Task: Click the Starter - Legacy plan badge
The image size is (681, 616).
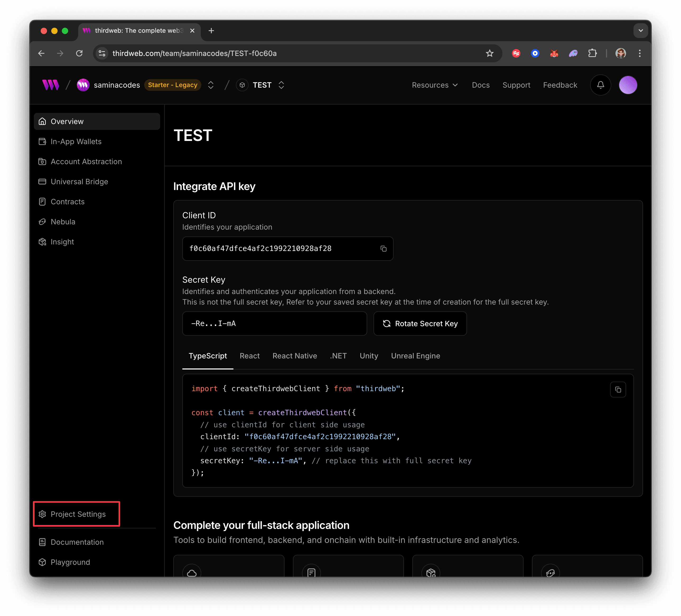Action: (x=172, y=85)
